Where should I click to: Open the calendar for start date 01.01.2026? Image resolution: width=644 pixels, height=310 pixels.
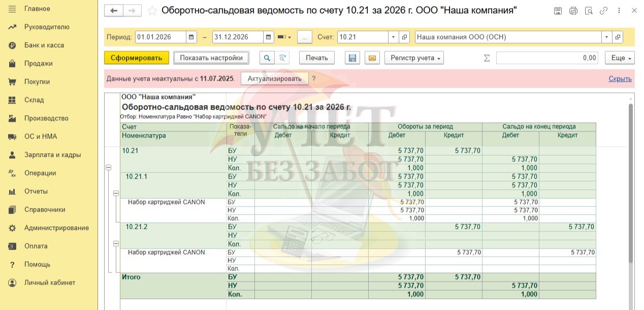191,37
